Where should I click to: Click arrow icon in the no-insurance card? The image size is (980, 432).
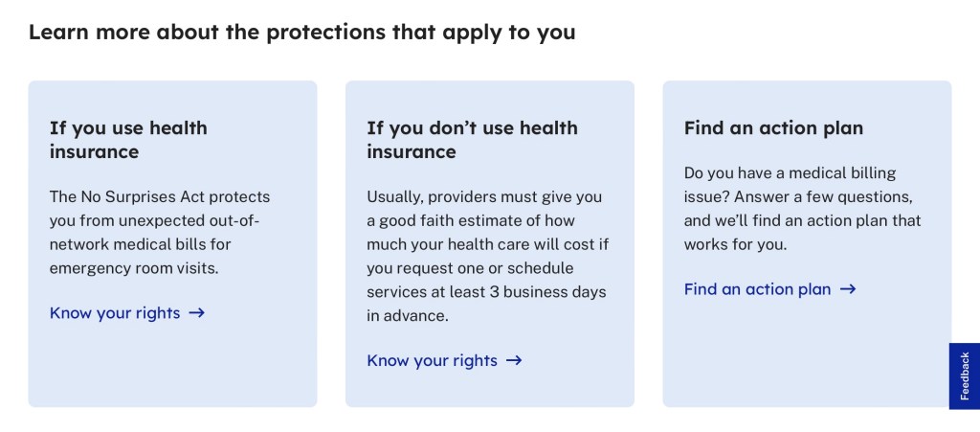point(514,361)
